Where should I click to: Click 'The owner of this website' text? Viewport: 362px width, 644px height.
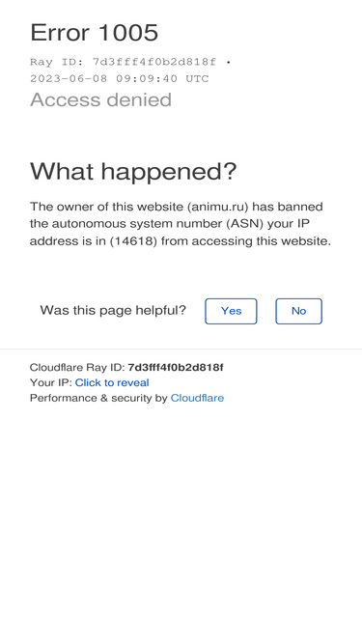pos(107,207)
